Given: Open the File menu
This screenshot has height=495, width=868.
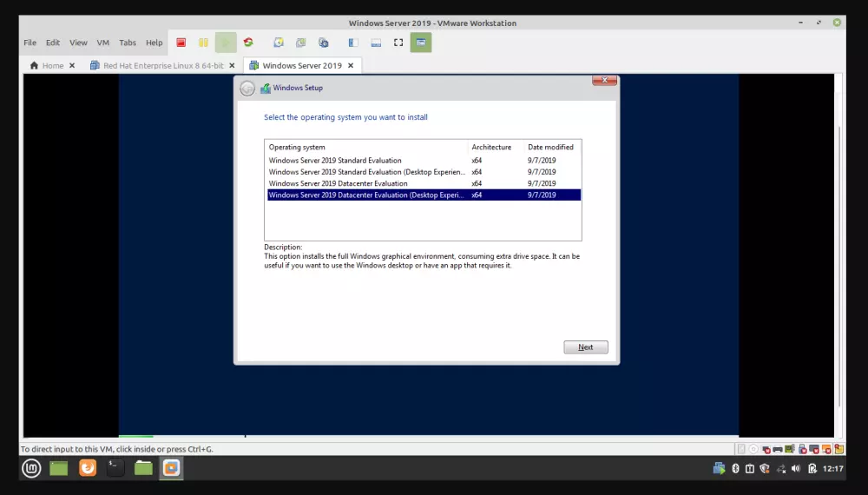Looking at the screenshot, I should (x=30, y=43).
